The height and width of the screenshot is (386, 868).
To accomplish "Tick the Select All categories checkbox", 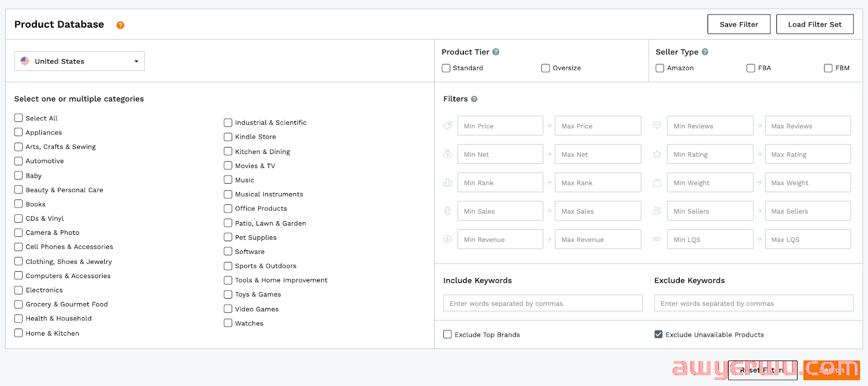I will coord(18,118).
